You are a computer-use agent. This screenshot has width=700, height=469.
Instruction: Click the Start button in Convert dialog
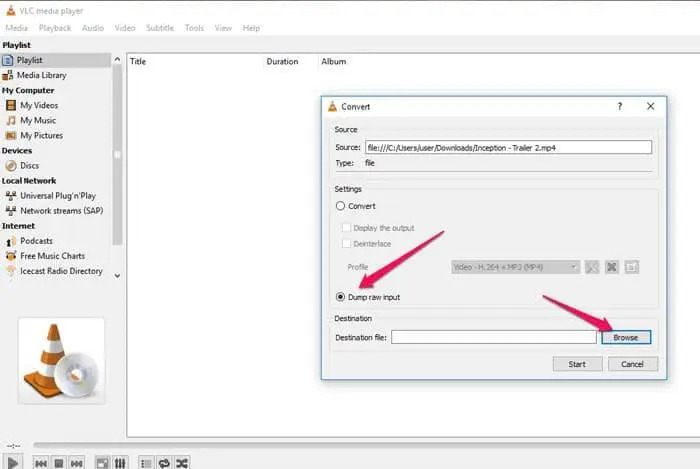tap(577, 364)
